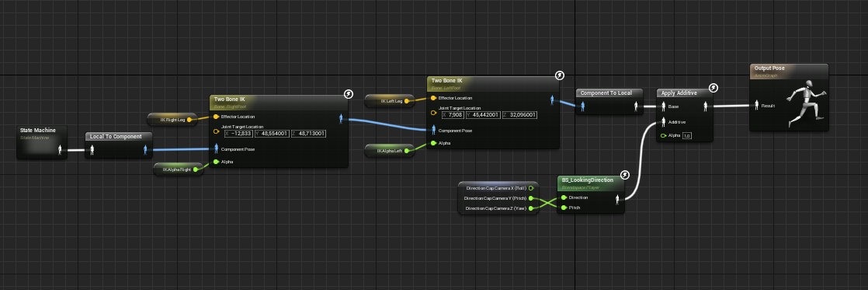The image size is (868, 290).
Task: Select the RightFoot Two Bone IK node title
Action: point(229,99)
